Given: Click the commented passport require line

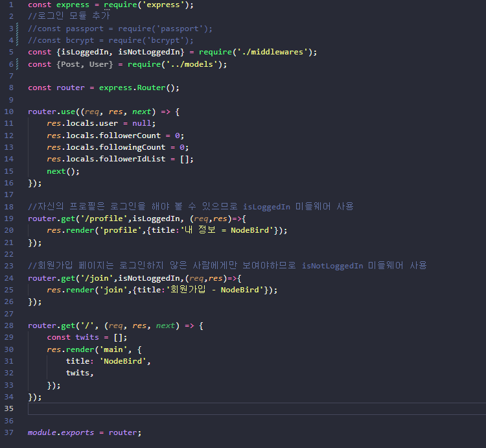Looking at the screenshot, I should tap(121, 29).
